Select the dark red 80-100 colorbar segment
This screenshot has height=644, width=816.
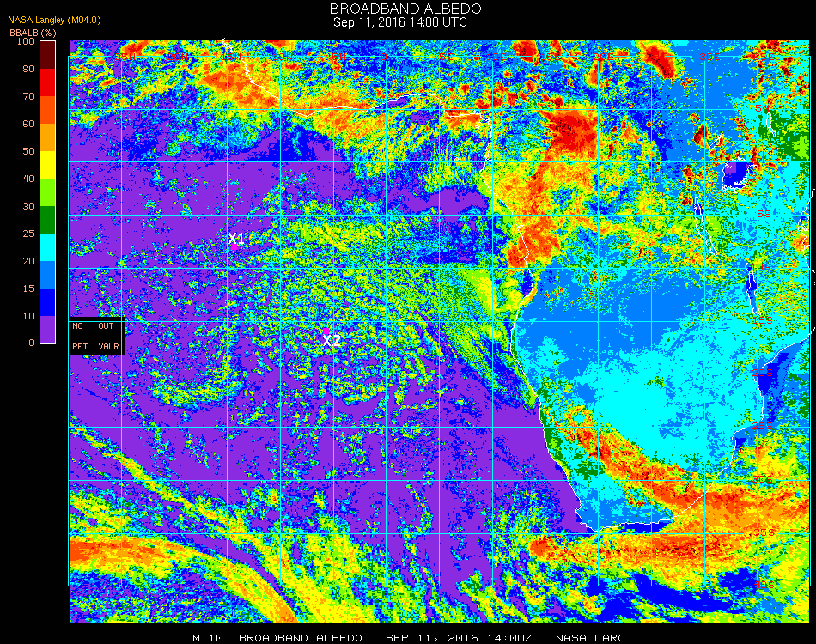point(47,55)
